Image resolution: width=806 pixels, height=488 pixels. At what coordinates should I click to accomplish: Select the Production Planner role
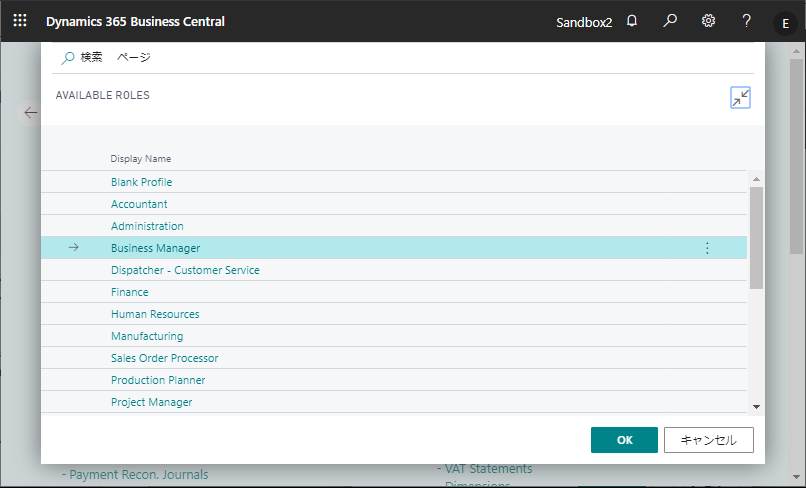click(x=158, y=381)
